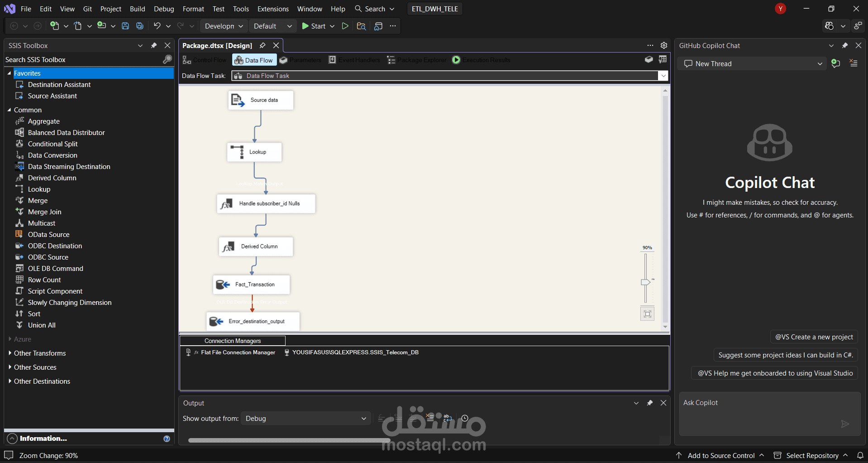Image resolution: width=868 pixels, height=463 pixels.
Task: Pin the Output window
Action: coord(650,403)
